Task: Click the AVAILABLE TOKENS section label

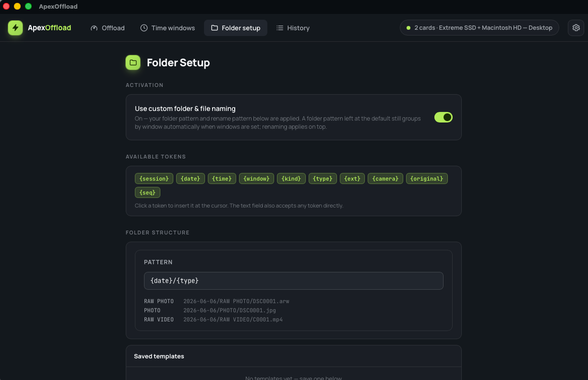Action: pos(156,157)
